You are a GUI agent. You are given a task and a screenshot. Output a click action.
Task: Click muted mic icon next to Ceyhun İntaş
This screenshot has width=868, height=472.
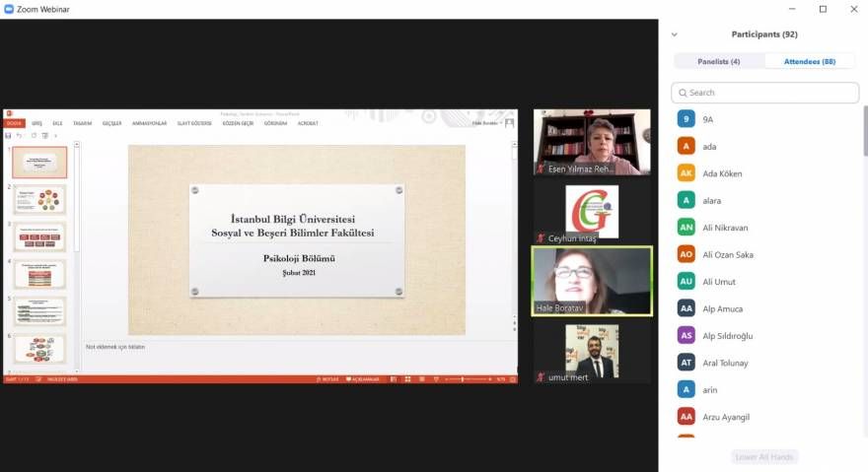click(x=541, y=238)
